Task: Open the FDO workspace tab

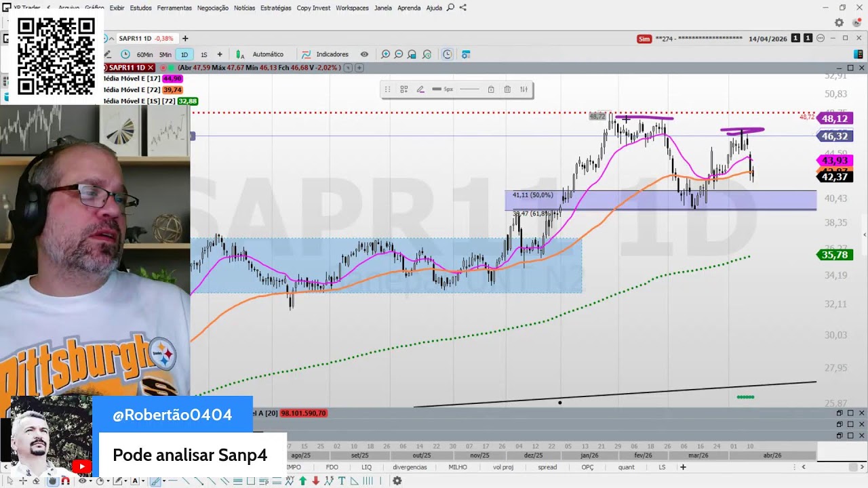Action: [x=332, y=467]
